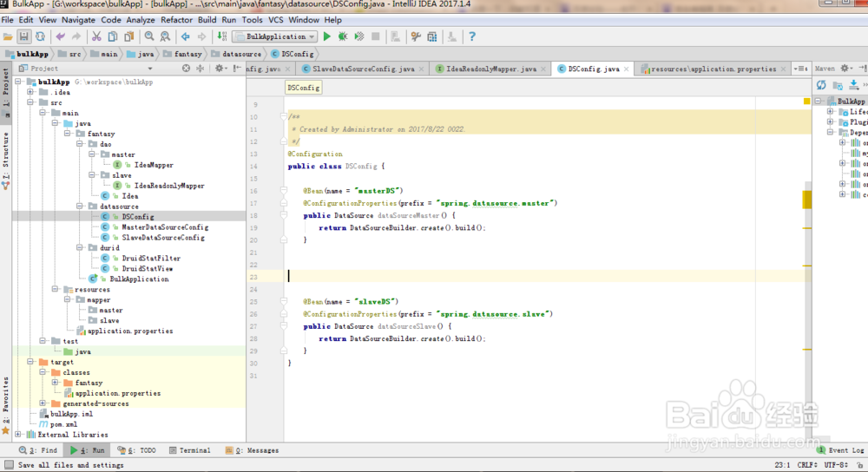Download Maven sources icon

point(853,85)
